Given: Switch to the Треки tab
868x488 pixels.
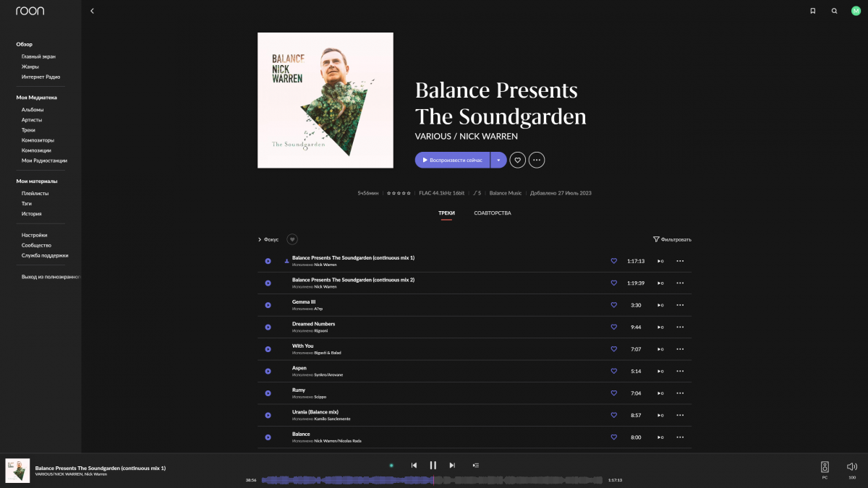Looking at the screenshot, I should pyautogui.click(x=446, y=213).
